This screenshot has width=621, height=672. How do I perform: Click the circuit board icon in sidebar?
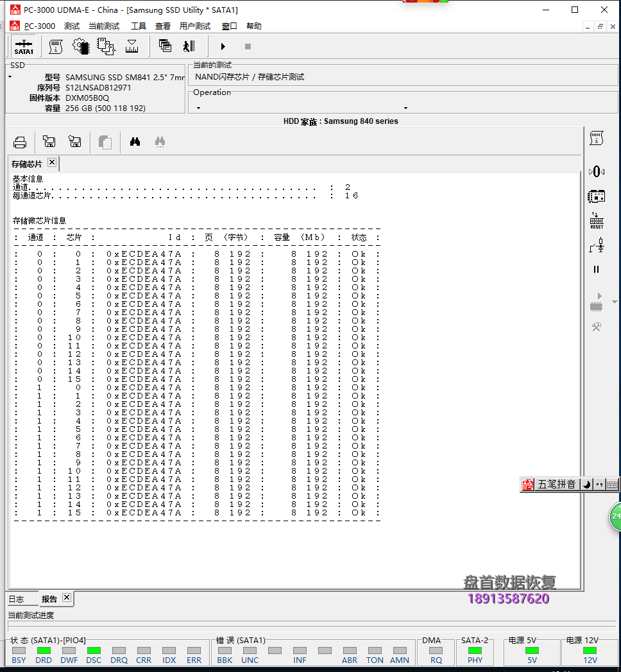click(x=596, y=196)
